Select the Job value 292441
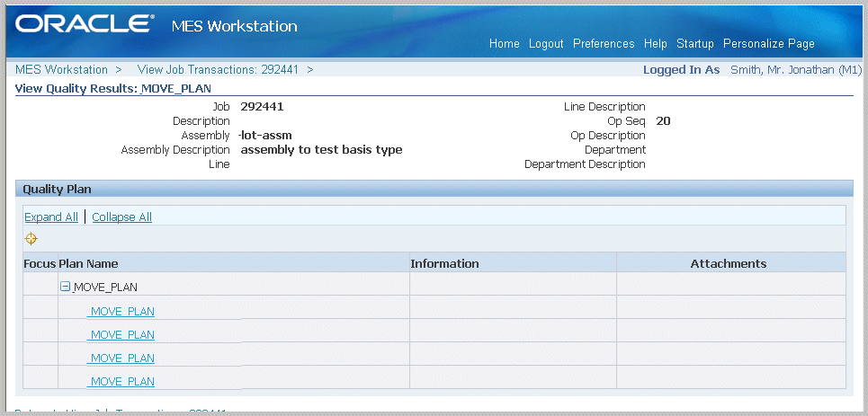 point(262,107)
